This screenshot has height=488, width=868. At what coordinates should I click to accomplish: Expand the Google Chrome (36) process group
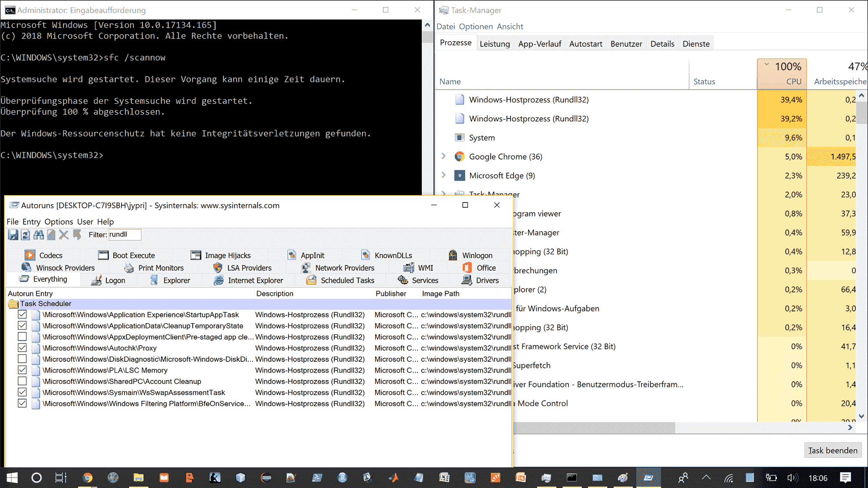click(x=443, y=156)
